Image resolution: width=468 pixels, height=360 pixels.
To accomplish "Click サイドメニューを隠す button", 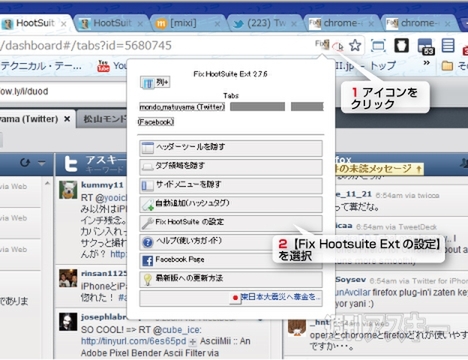I will [231, 185].
